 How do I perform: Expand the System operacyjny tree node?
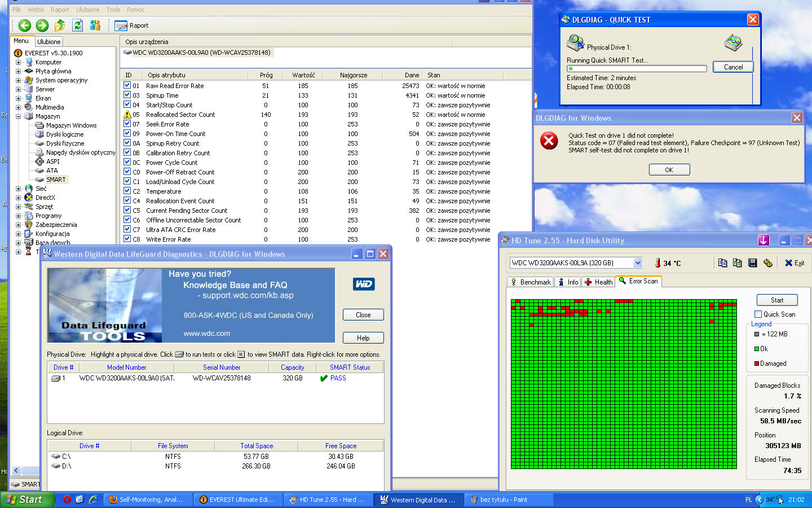tap(18, 80)
